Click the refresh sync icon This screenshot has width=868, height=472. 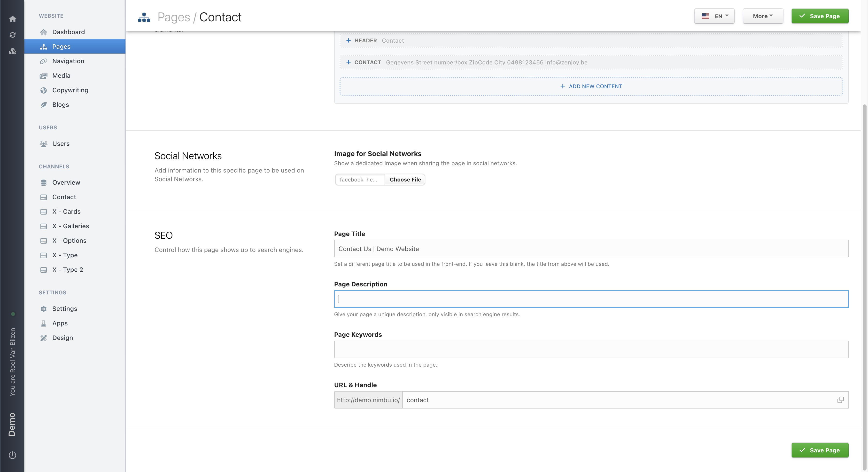(12, 35)
